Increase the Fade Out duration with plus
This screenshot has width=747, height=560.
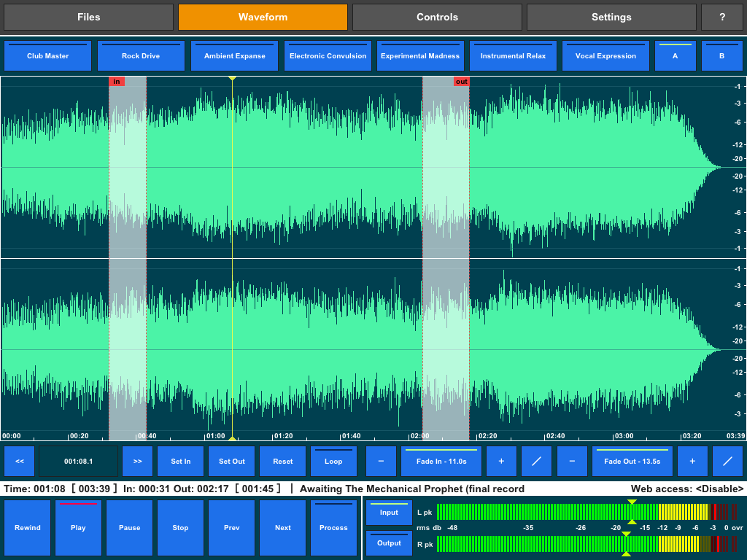[x=692, y=462]
